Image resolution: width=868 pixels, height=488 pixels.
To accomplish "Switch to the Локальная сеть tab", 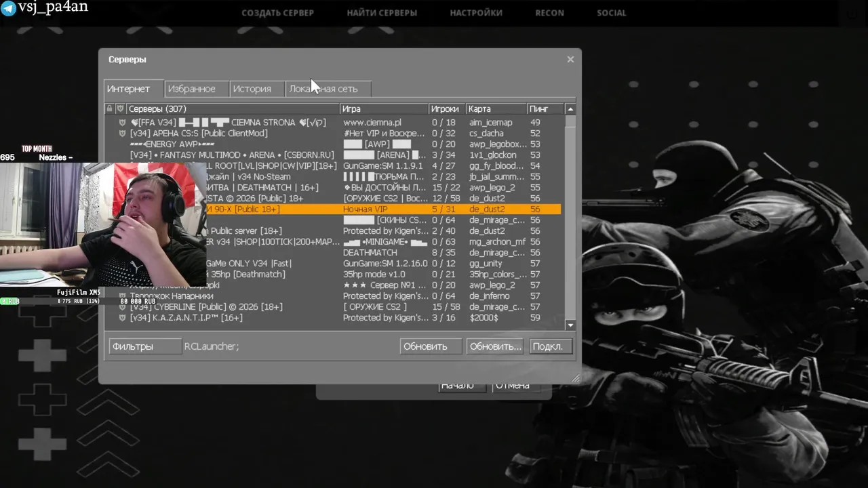I will (x=328, y=89).
